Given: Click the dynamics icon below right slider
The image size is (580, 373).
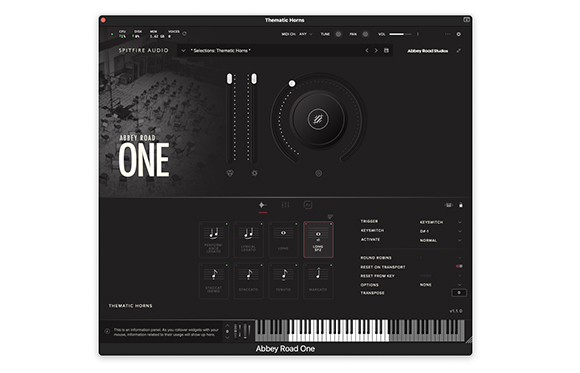Looking at the screenshot, I should (254, 173).
